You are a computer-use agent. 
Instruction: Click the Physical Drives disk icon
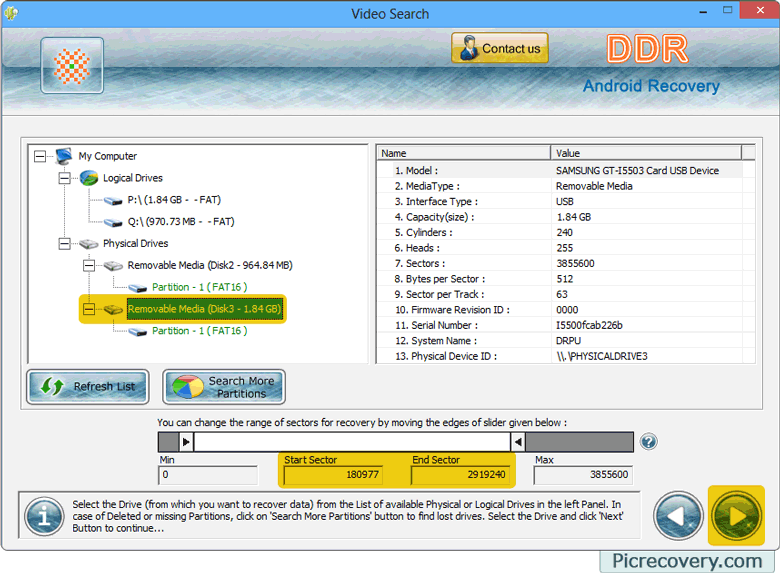89,244
